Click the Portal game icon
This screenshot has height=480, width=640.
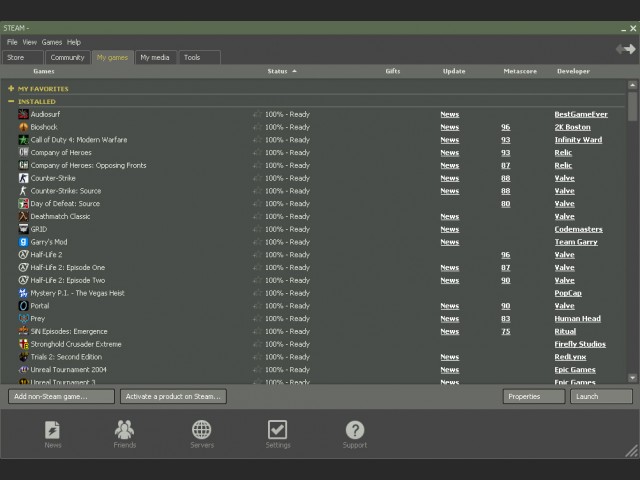click(x=24, y=306)
